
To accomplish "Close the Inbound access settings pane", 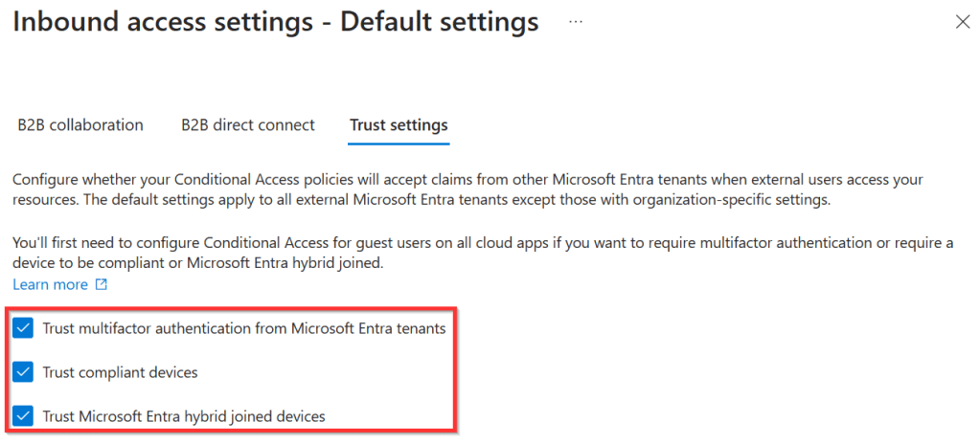I will pyautogui.click(x=963, y=22).
